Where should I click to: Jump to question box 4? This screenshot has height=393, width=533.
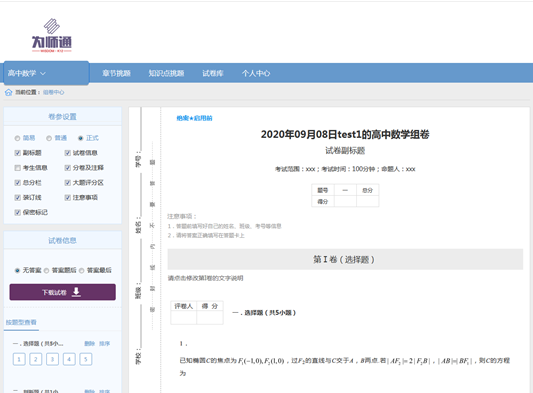point(69,359)
